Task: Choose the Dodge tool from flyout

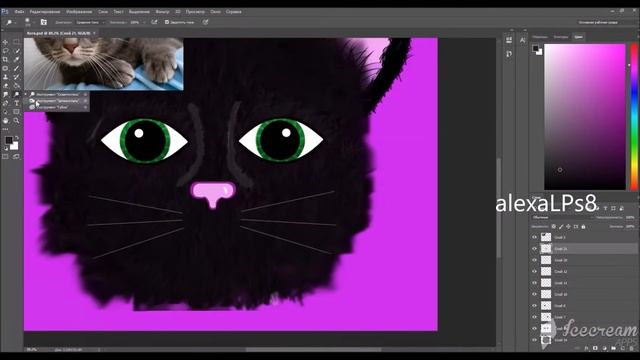Action: pos(57,94)
